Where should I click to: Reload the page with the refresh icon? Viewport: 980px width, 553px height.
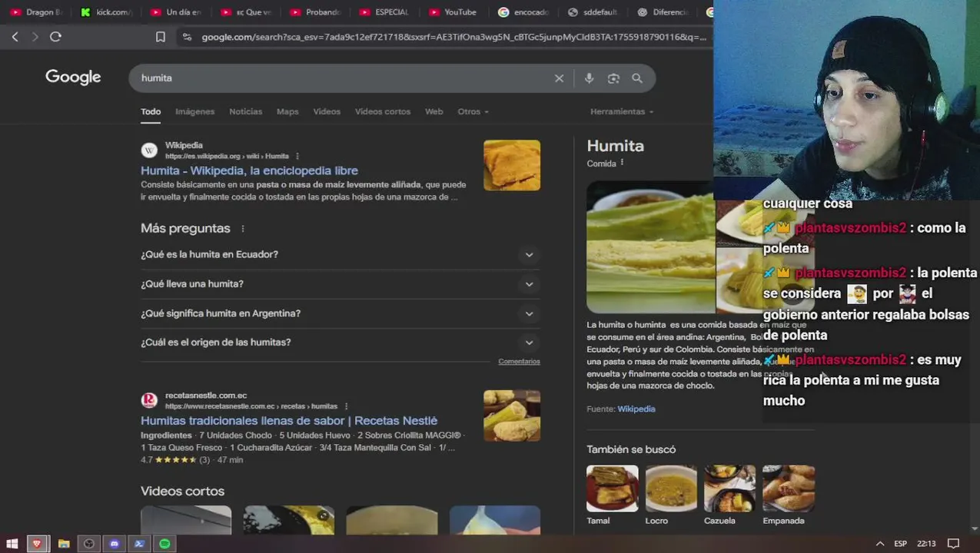(55, 37)
